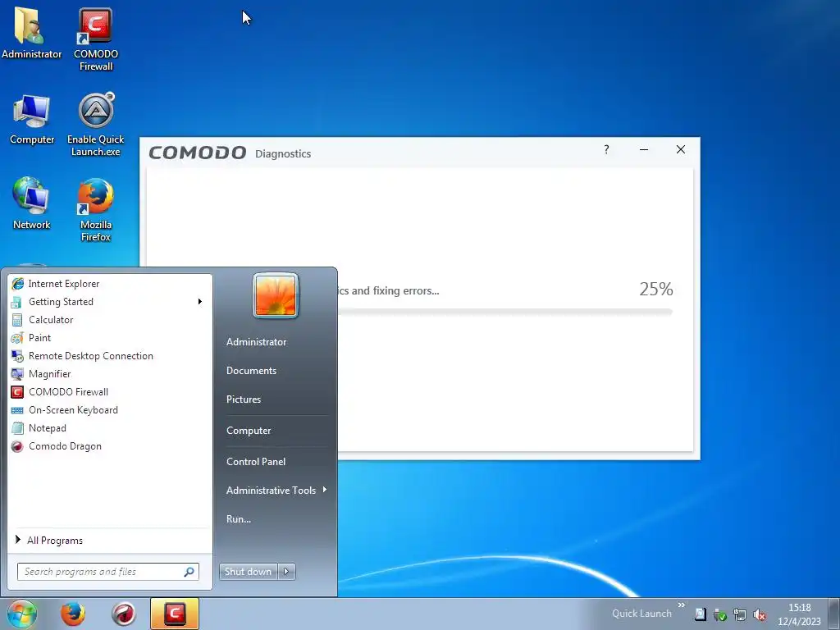This screenshot has height=630, width=840.
Task: Open Notepad from the Start menu
Action: [110, 428]
